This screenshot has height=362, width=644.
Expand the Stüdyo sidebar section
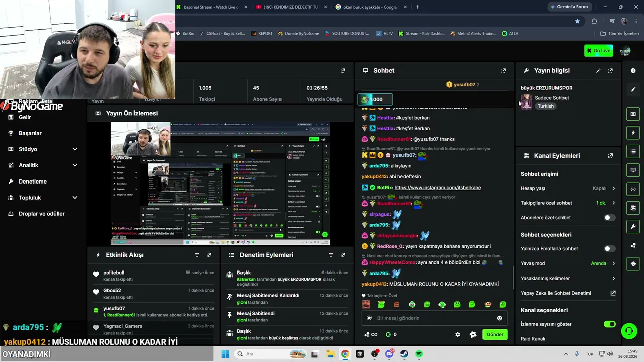43,149
